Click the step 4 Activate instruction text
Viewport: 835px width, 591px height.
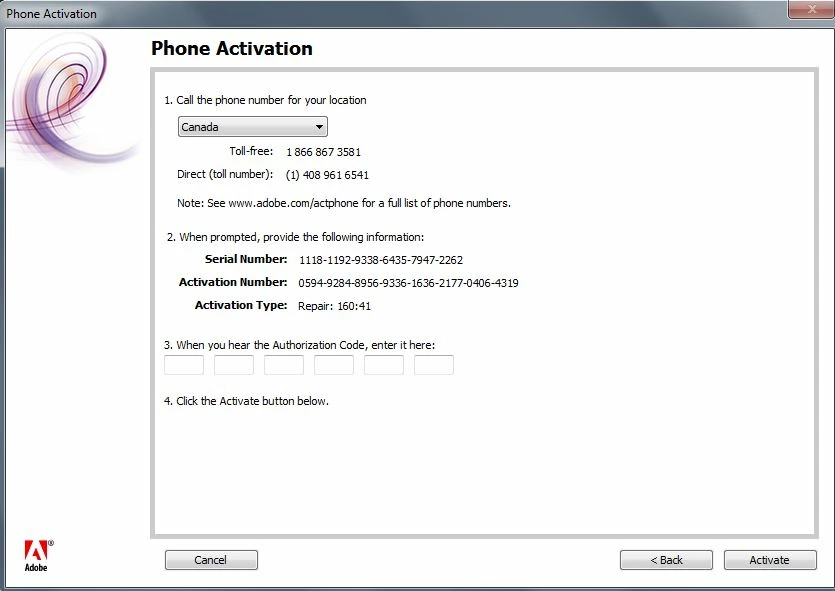[247, 401]
